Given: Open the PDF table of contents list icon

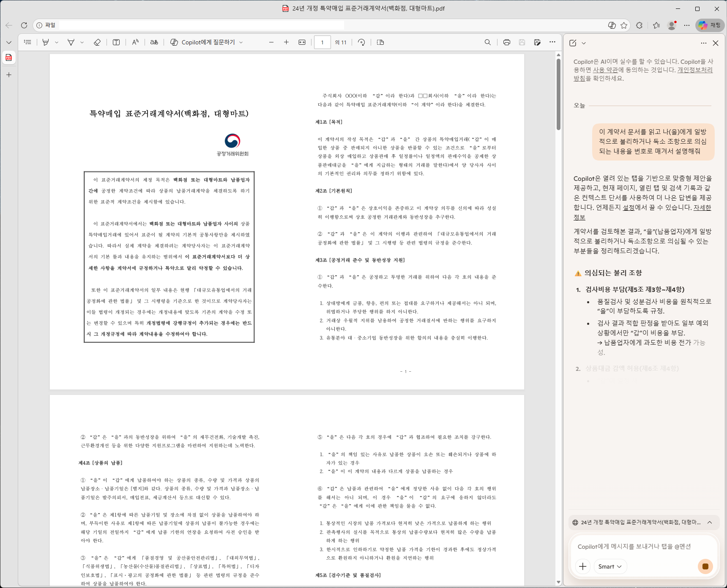Looking at the screenshot, I should point(27,42).
